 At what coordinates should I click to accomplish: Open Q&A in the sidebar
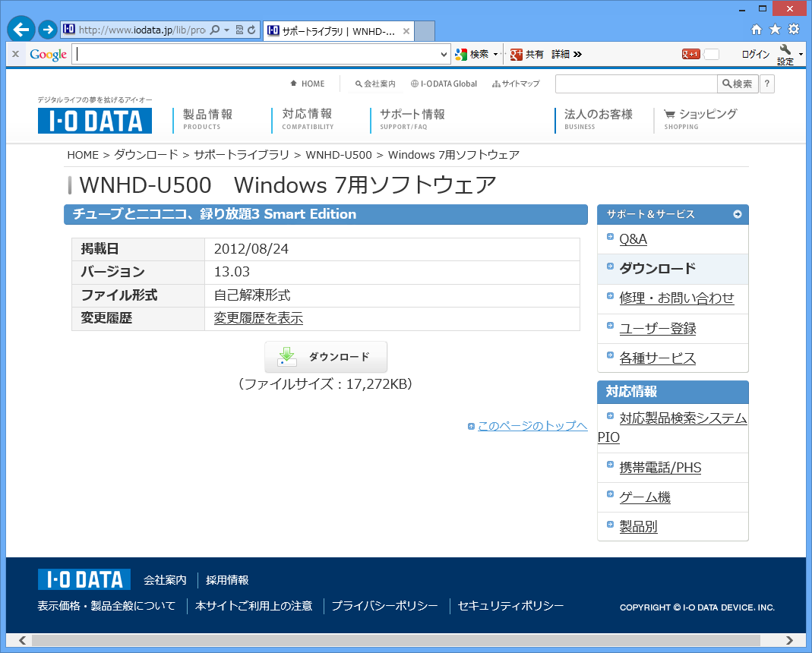click(x=633, y=239)
